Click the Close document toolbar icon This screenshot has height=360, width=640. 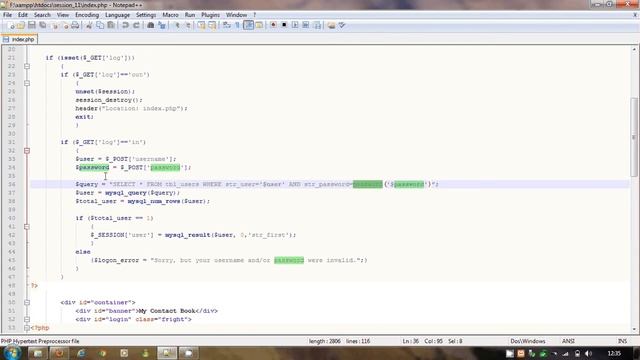point(55,25)
